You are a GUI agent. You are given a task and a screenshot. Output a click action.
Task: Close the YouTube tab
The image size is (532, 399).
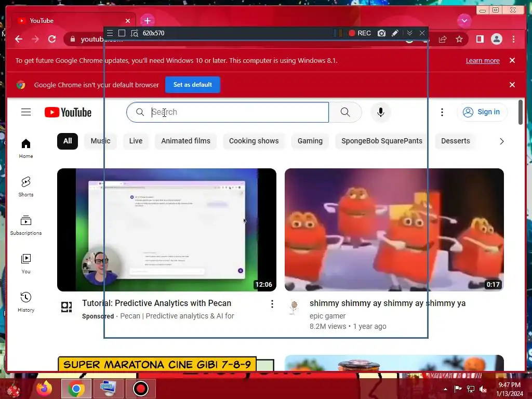pos(128,21)
